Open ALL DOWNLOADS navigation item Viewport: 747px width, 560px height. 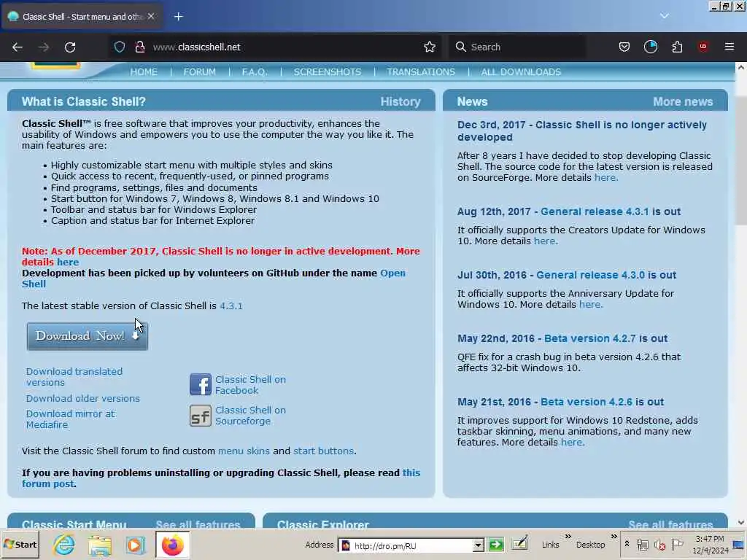[x=521, y=72]
